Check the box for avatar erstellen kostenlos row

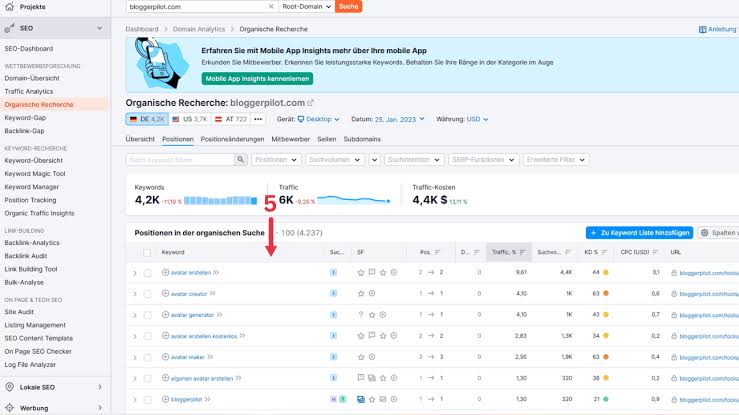(x=148, y=336)
